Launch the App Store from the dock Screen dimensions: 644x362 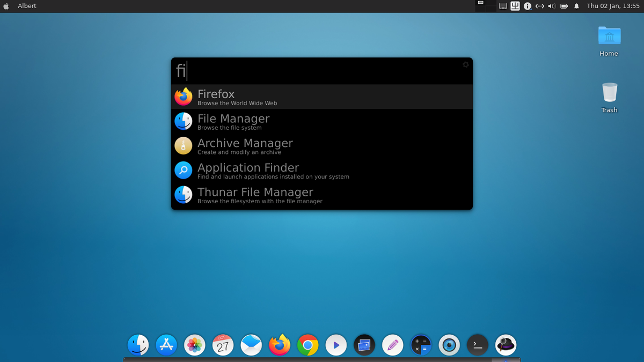[x=166, y=345]
